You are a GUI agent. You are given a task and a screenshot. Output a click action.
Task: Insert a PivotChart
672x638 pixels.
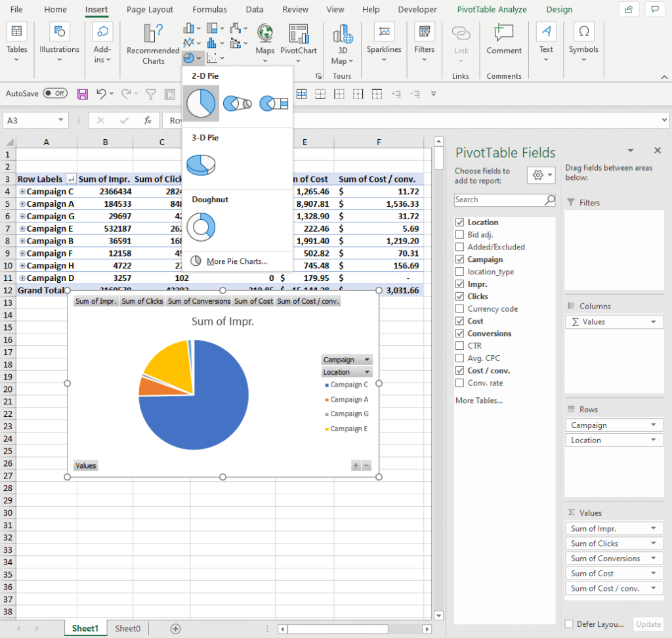(299, 39)
